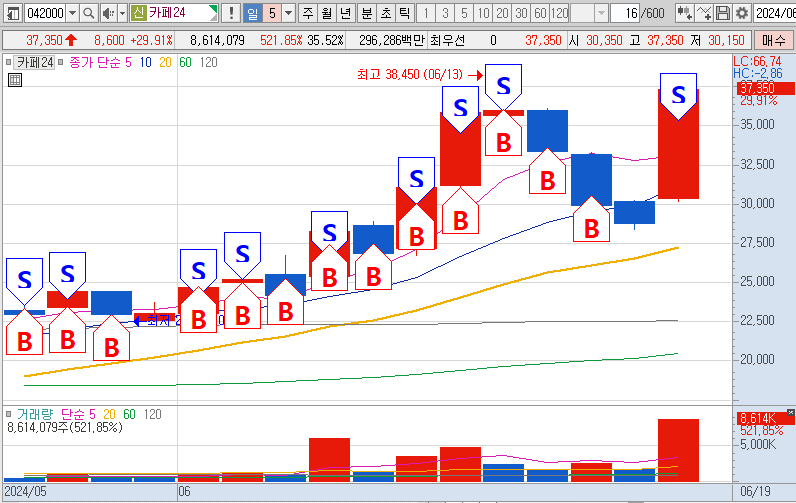The width and height of the screenshot is (796, 503).
Task: Toggle the 10 moving average in price legend
Action: (x=146, y=62)
